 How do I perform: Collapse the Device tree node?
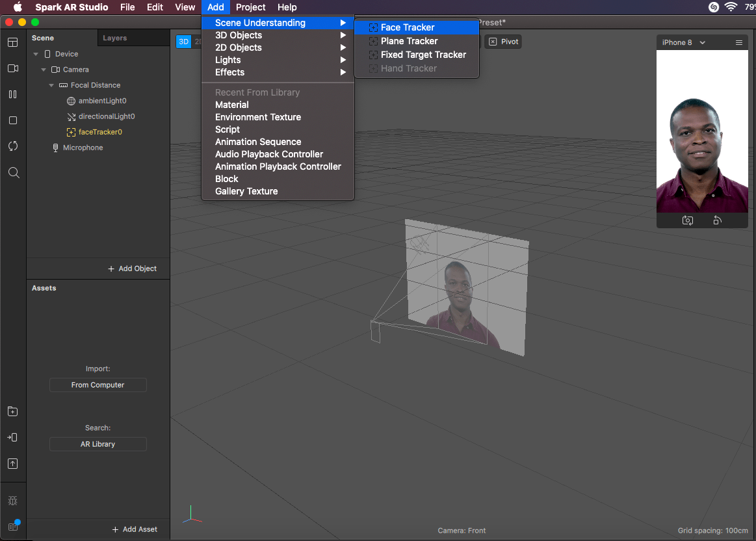36,54
